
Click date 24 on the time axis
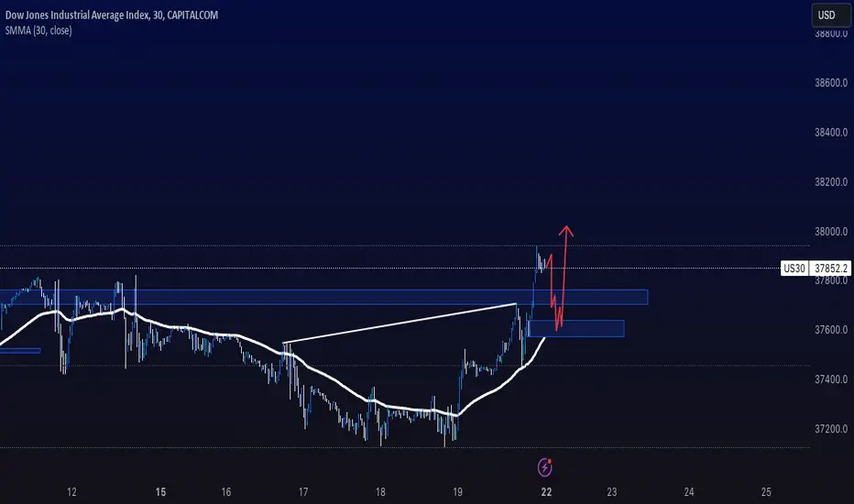(x=689, y=492)
